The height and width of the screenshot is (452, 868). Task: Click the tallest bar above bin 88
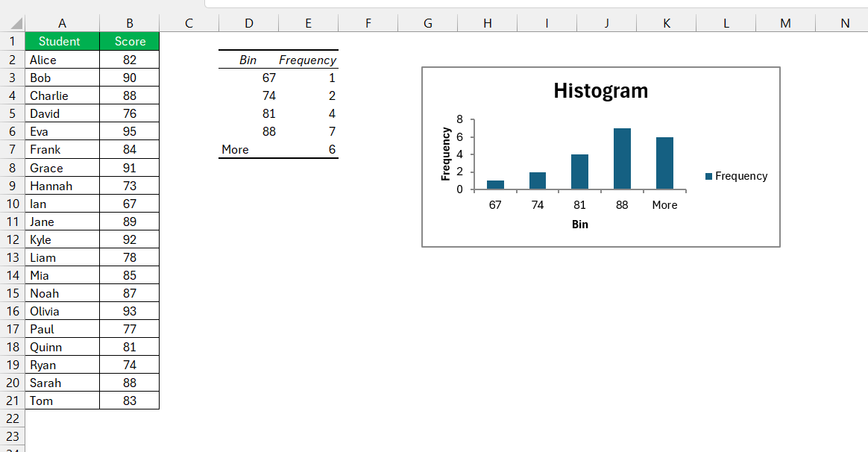pos(621,153)
